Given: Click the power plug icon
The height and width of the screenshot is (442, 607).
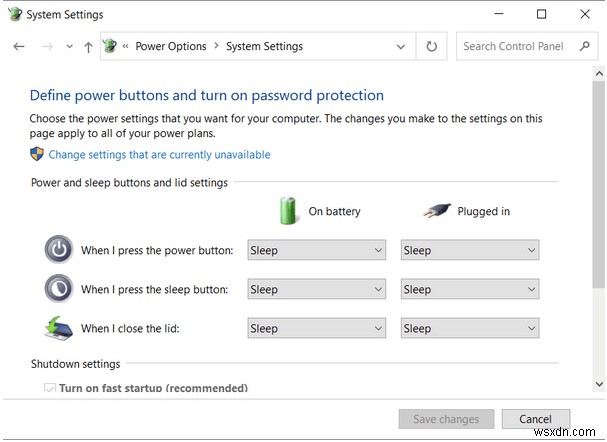Looking at the screenshot, I should [437, 211].
